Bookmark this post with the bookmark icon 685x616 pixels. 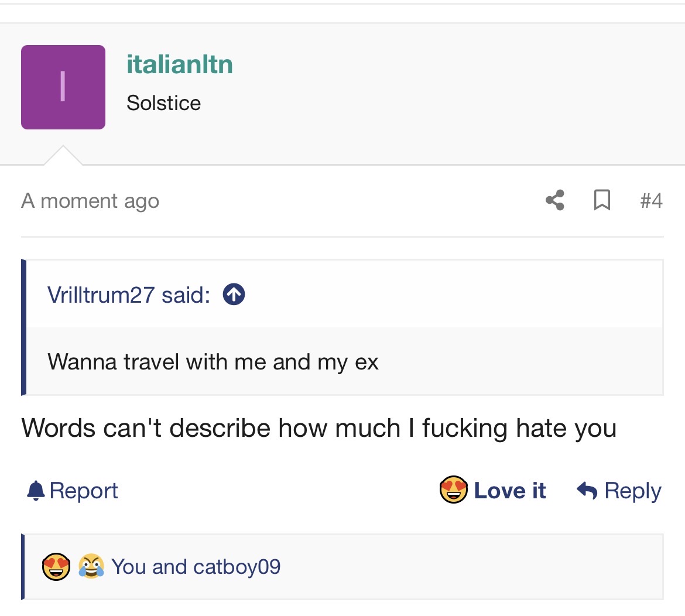click(x=602, y=200)
